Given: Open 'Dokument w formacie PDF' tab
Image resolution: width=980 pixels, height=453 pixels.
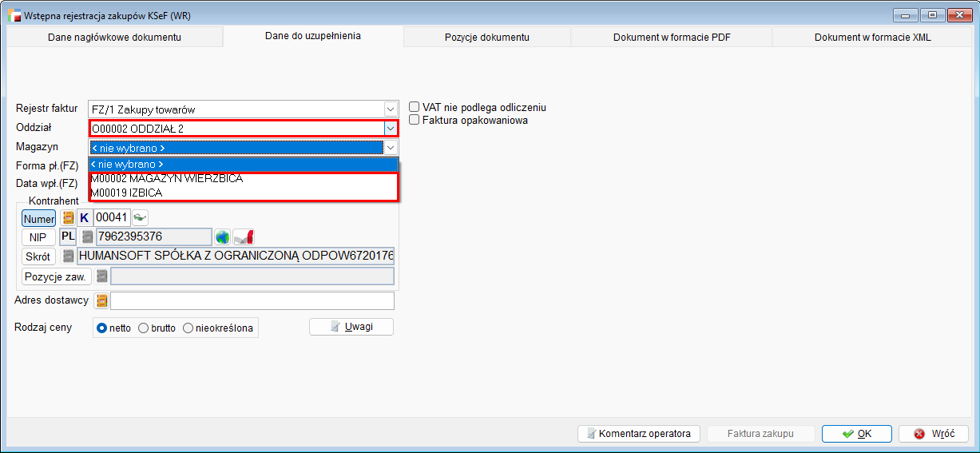Looking at the screenshot, I should click(x=672, y=37).
